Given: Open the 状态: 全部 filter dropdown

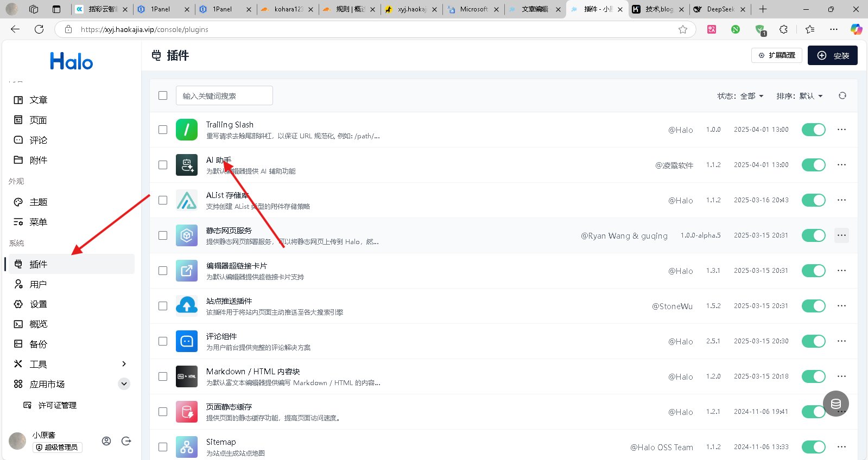Looking at the screenshot, I should click(x=740, y=96).
